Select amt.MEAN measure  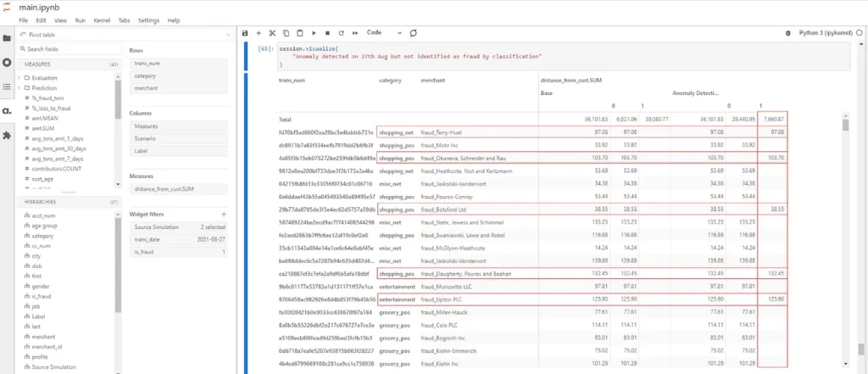(46, 118)
